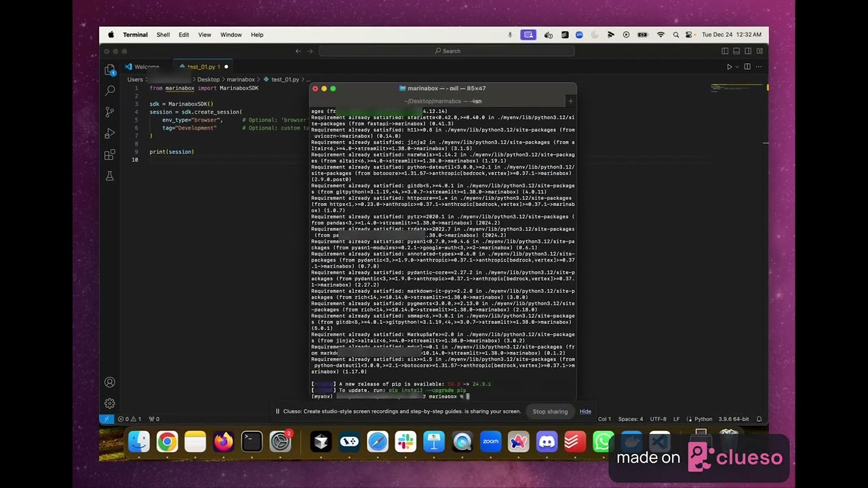Go back with the left arrow navigation
868x488 pixels.
[x=298, y=51]
